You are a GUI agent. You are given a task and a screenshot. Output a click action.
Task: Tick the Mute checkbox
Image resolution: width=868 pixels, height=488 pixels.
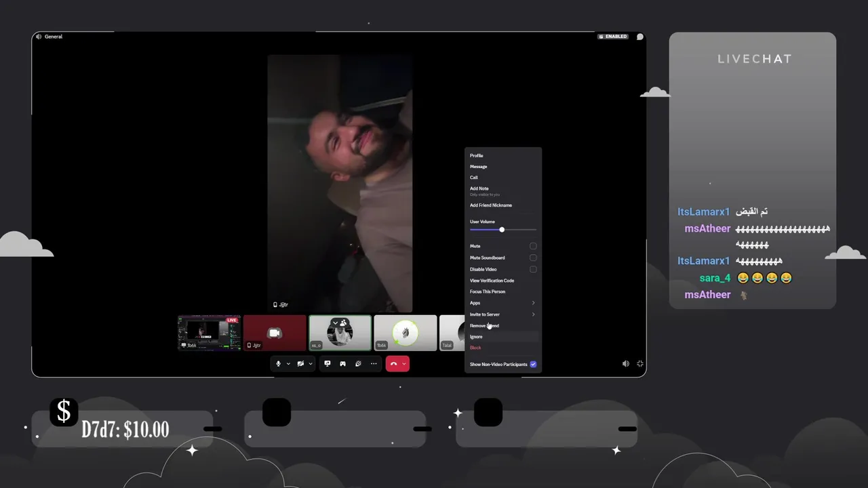pyautogui.click(x=533, y=246)
